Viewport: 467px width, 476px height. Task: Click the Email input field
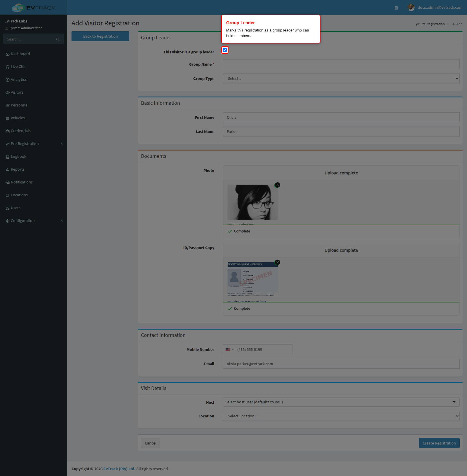click(341, 364)
